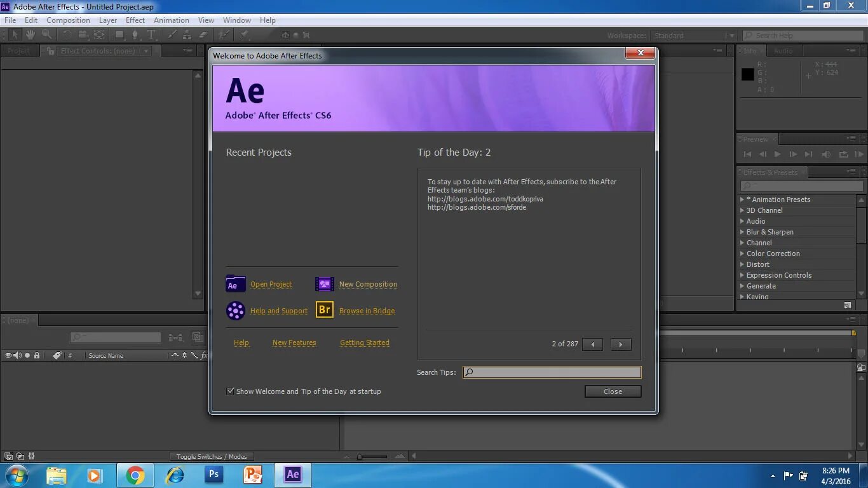Click the Open Project link
Screen dimensions: 868x488
[x=271, y=284]
